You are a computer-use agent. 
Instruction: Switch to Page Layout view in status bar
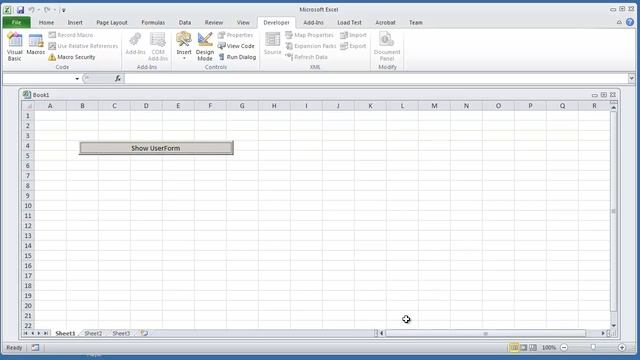point(523,348)
